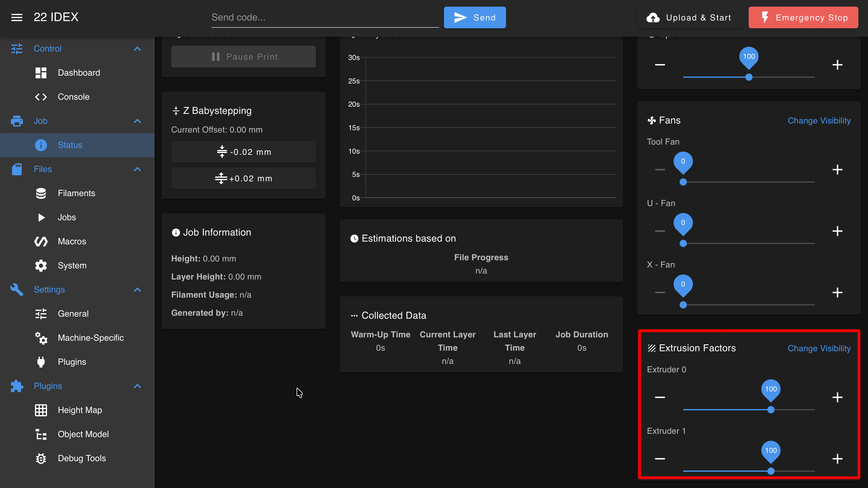The width and height of the screenshot is (868, 488).
Task: Click the File Progress estimation value
Action: point(481,271)
